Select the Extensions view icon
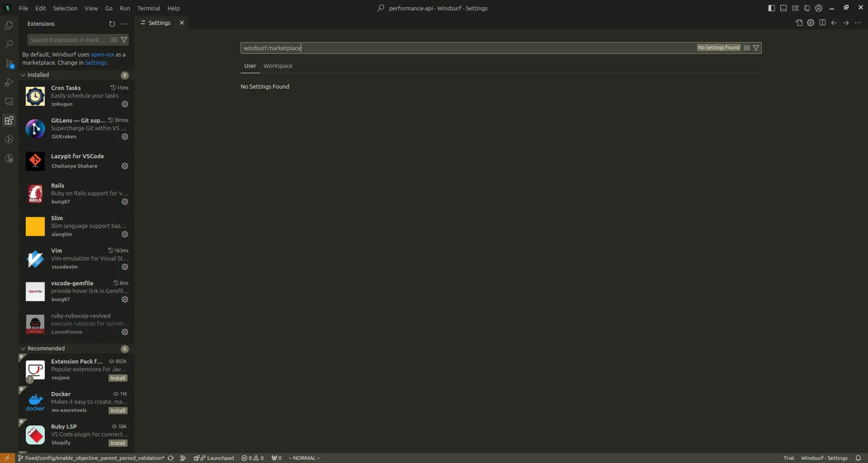This screenshot has width=868, height=463. click(9, 121)
